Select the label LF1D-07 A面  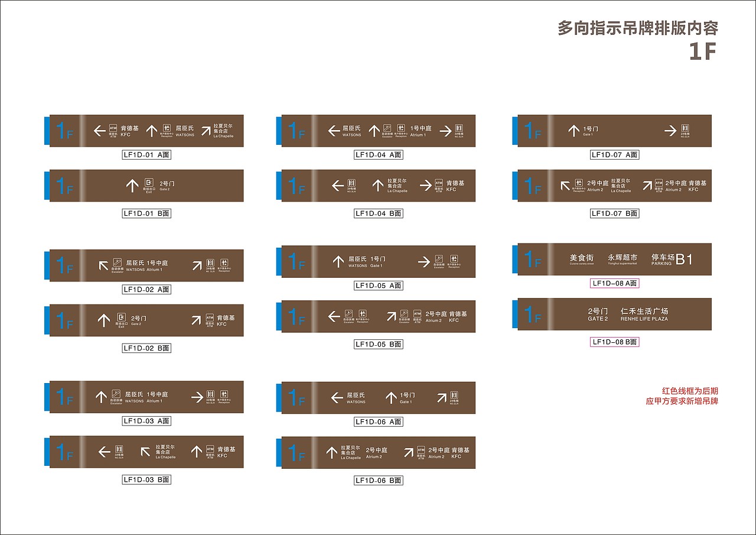click(x=615, y=155)
